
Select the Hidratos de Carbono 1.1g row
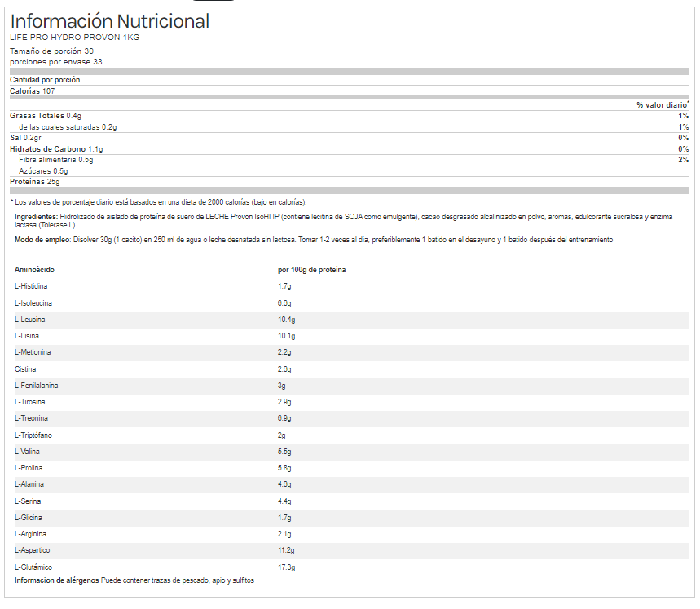tap(56, 149)
